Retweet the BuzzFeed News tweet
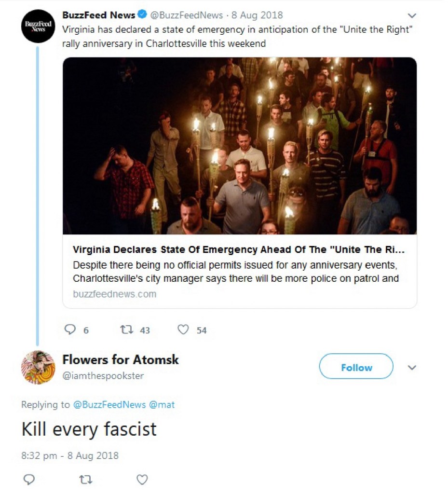 tap(127, 329)
